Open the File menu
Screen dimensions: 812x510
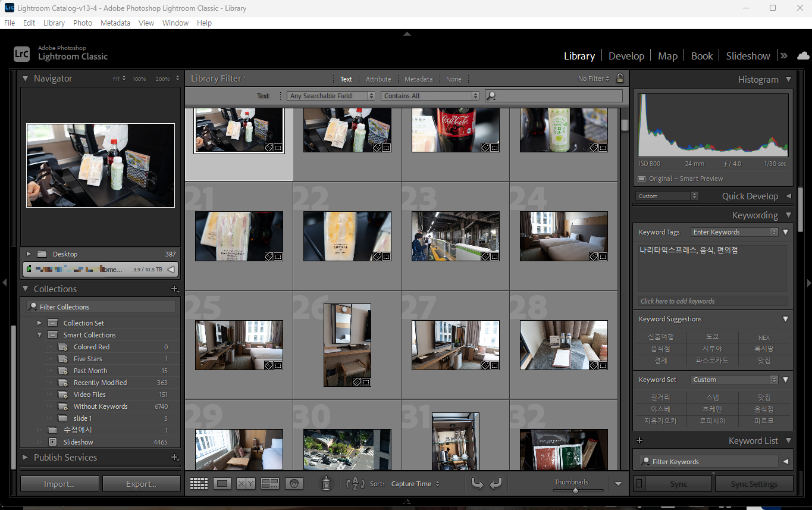point(10,23)
